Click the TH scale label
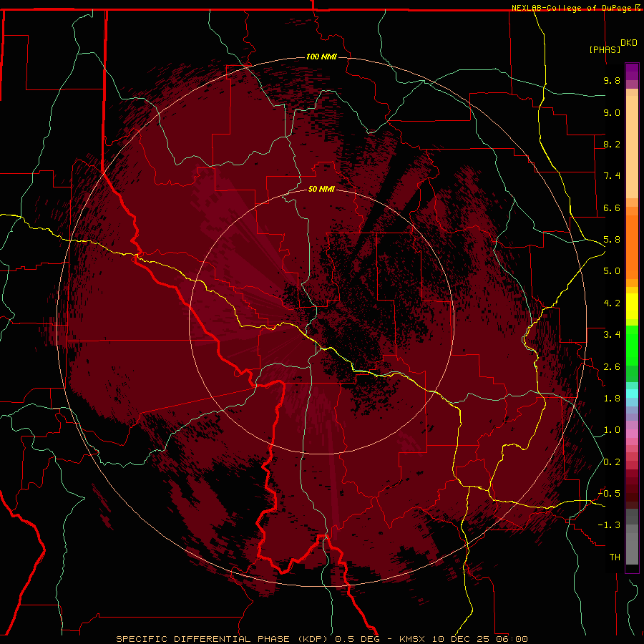The height and width of the screenshot is (644, 644). [x=615, y=557]
